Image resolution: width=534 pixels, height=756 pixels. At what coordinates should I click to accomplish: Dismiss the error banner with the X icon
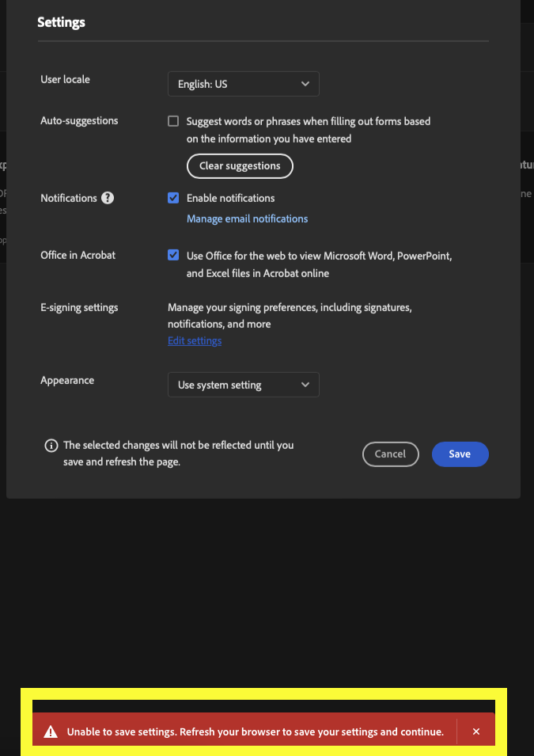[x=476, y=731]
